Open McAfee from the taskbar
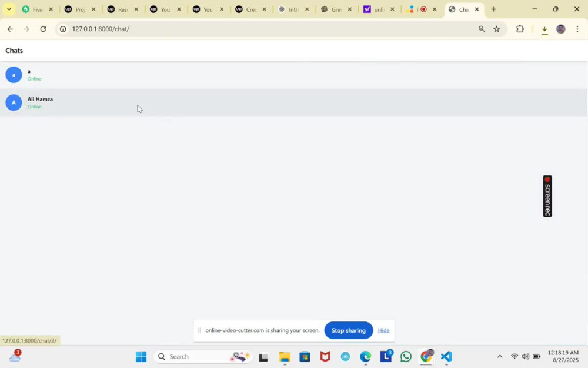Image resolution: width=588 pixels, height=368 pixels. tap(325, 357)
